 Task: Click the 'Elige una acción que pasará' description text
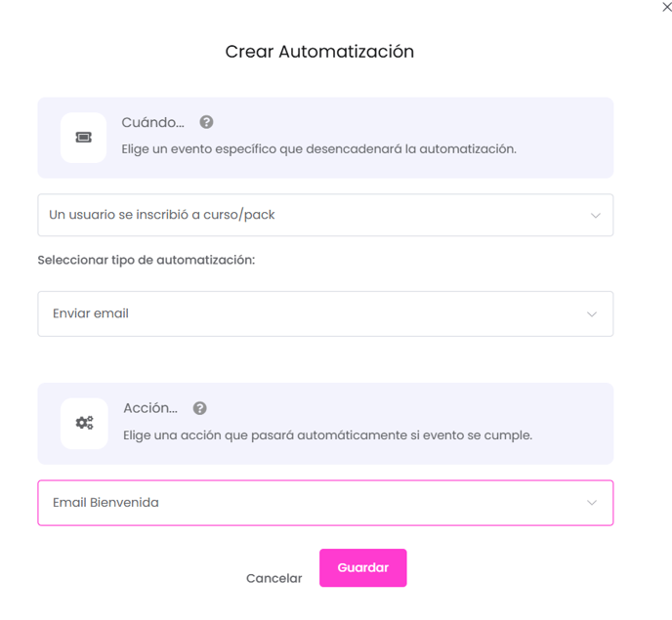(x=327, y=435)
